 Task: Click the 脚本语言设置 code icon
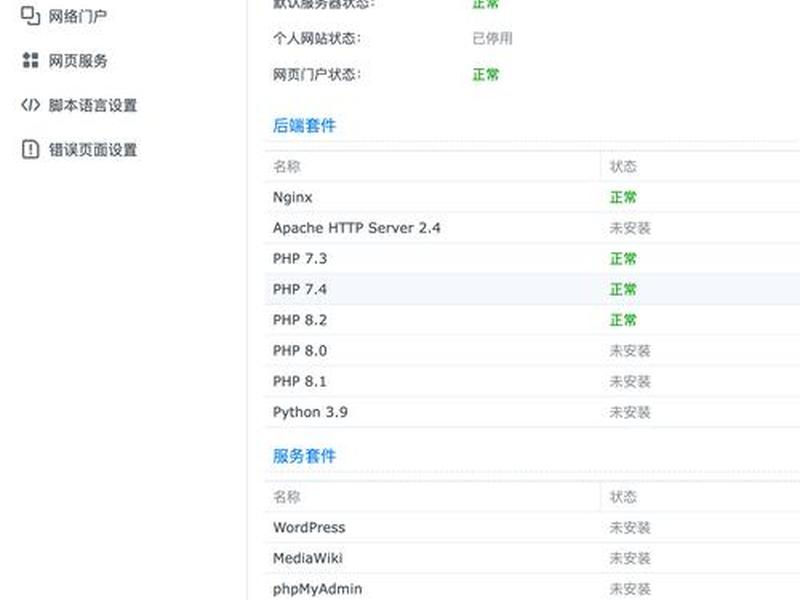coord(30,105)
